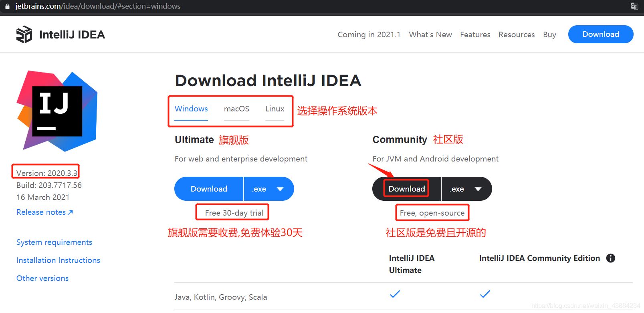Expand the Community .exe installer dropdown arrow
The height and width of the screenshot is (313, 644).
coord(478,189)
